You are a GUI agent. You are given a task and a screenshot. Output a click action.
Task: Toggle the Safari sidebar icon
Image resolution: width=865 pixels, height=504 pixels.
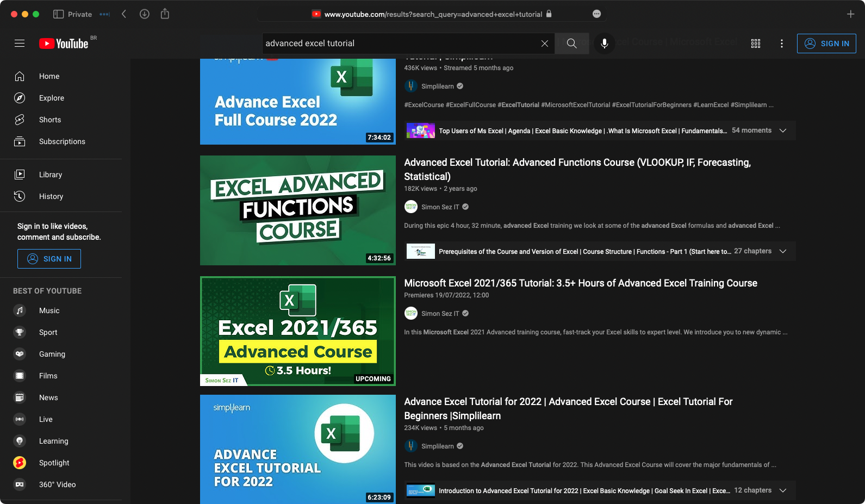[58, 14]
